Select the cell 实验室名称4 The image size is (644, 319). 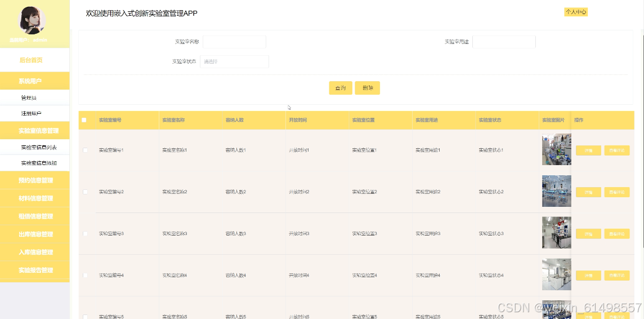click(x=175, y=275)
